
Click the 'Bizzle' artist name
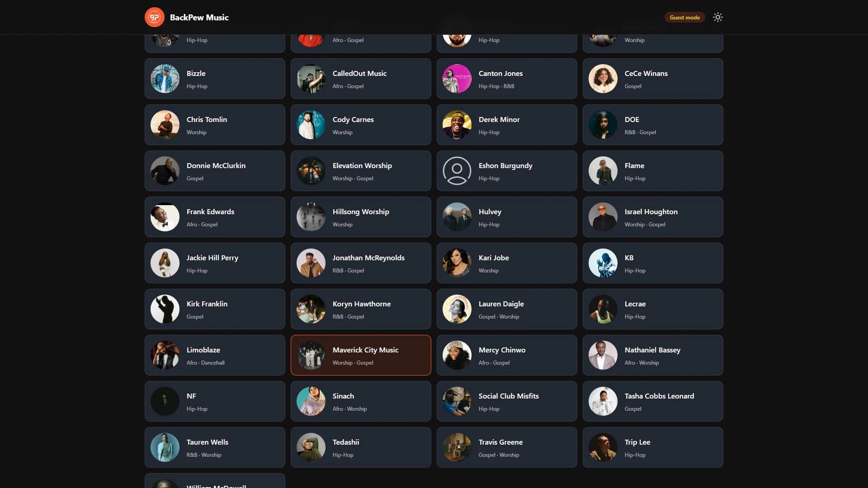196,73
